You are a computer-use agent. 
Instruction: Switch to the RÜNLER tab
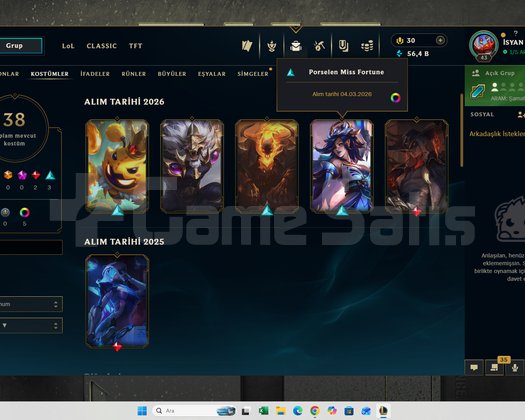134,74
